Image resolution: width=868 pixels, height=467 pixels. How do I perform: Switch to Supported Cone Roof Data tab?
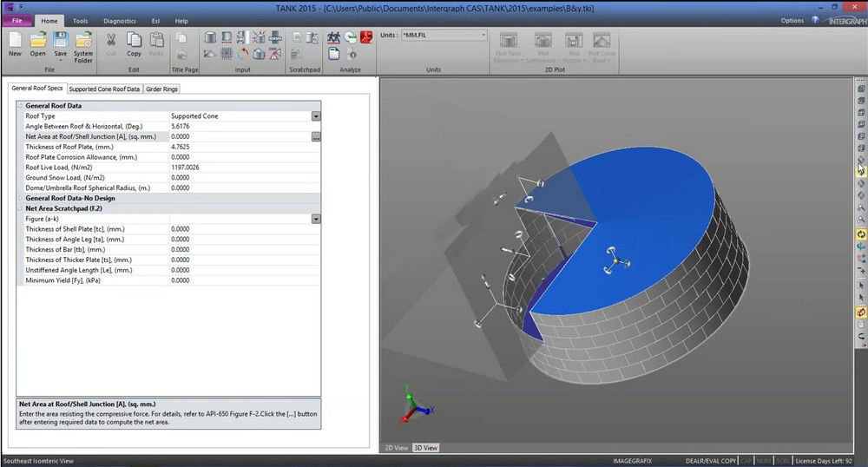104,89
